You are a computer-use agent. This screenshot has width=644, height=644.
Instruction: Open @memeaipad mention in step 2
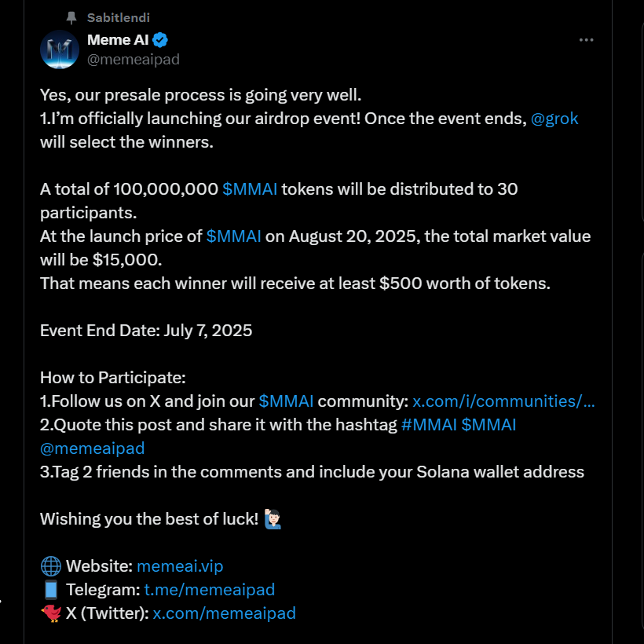click(93, 448)
